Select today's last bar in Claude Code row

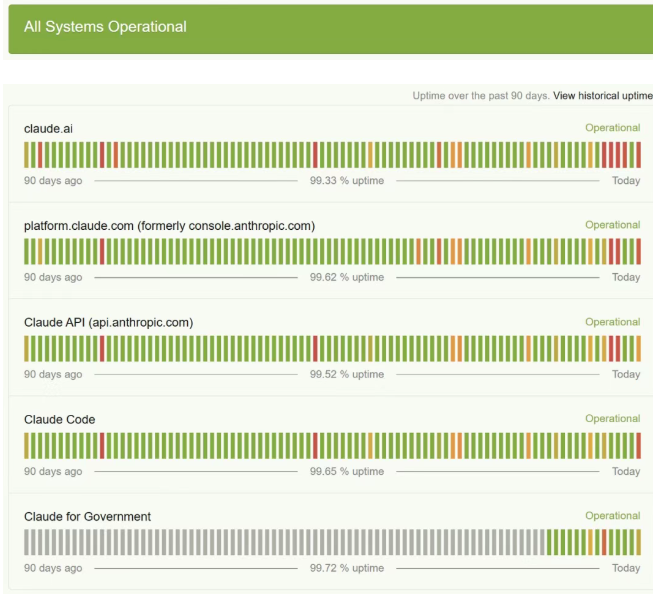[638, 446]
